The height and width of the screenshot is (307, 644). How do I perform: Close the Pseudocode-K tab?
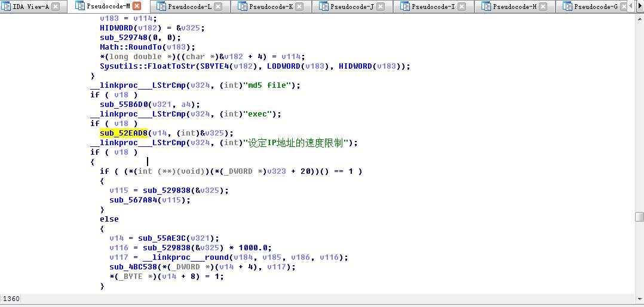tap(299, 7)
